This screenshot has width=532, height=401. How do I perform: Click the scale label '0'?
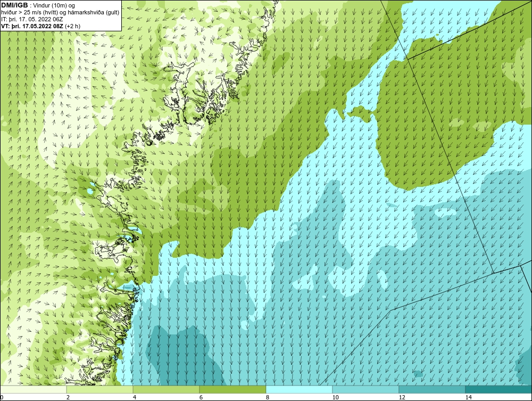[x=2, y=398]
